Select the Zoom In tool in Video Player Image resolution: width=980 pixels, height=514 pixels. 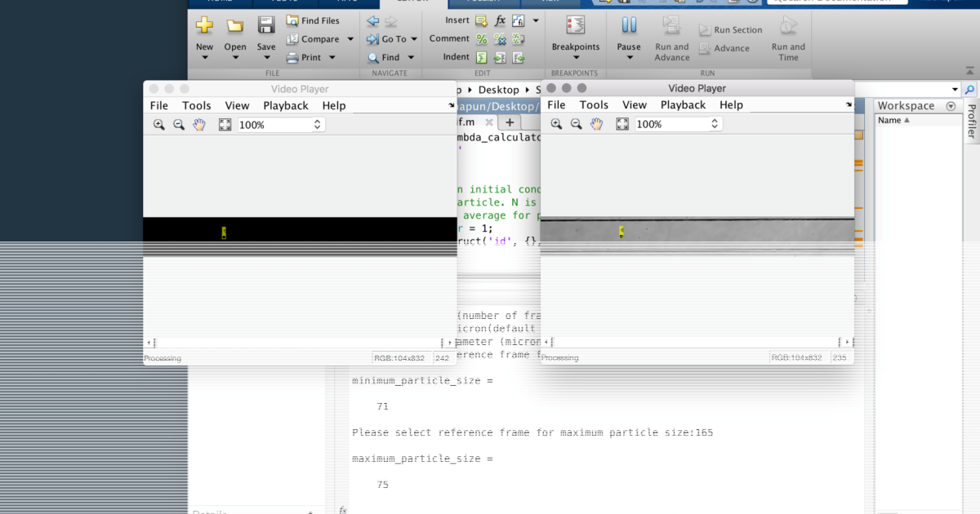[x=158, y=124]
